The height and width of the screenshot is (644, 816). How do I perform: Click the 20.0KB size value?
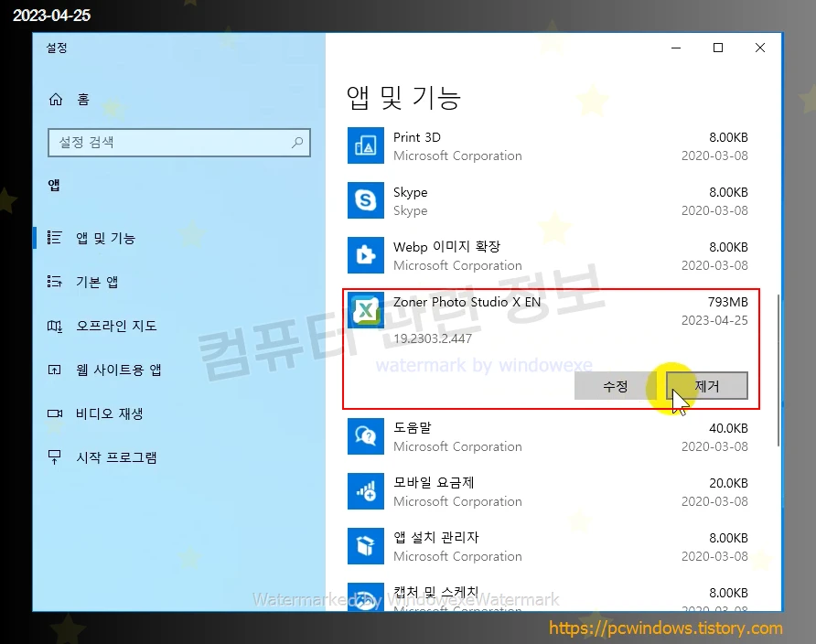(x=728, y=483)
